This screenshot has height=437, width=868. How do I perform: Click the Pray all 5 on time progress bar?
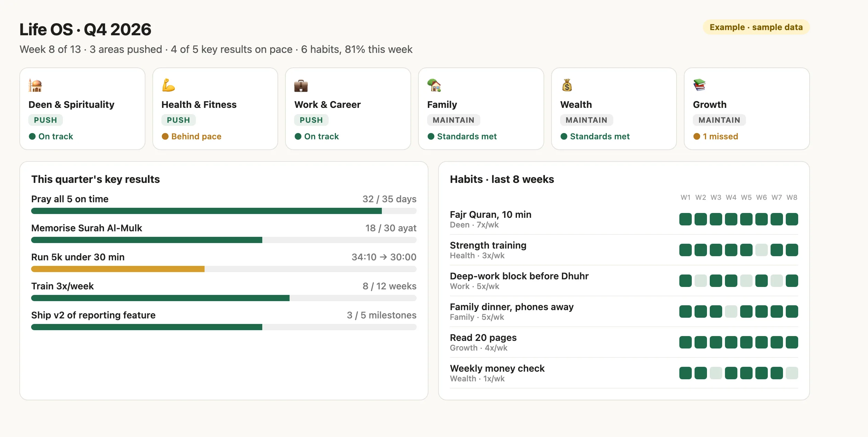pyautogui.click(x=224, y=211)
